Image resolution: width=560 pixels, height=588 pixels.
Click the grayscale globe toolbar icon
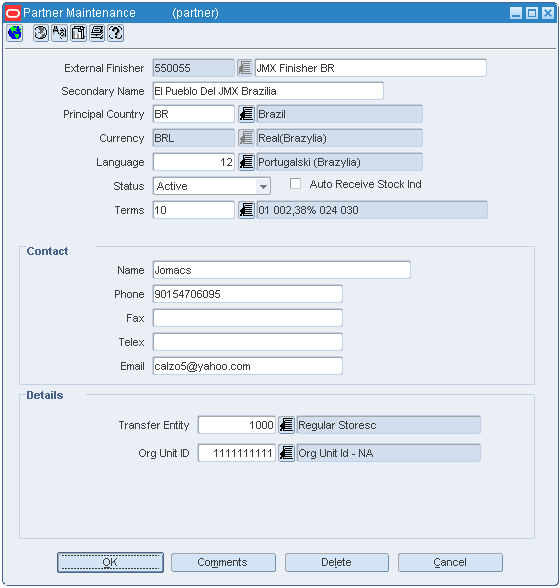click(41, 33)
